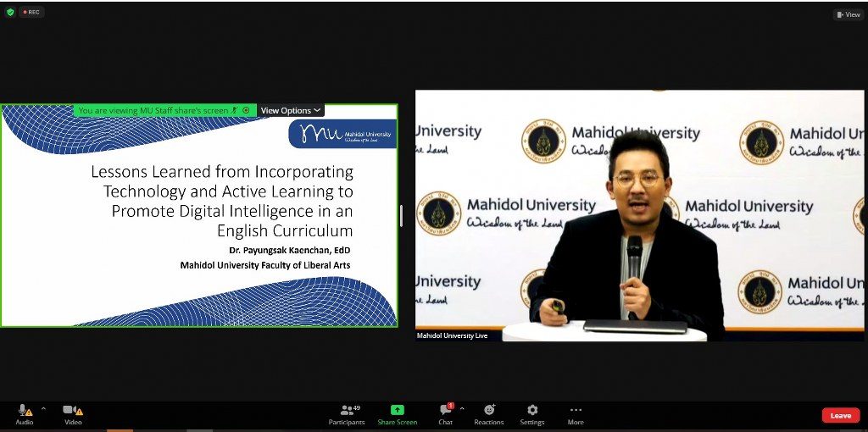Click the 'Mahidol University Live' name label
Screen dimensions: 868x432
pyautogui.click(x=452, y=335)
